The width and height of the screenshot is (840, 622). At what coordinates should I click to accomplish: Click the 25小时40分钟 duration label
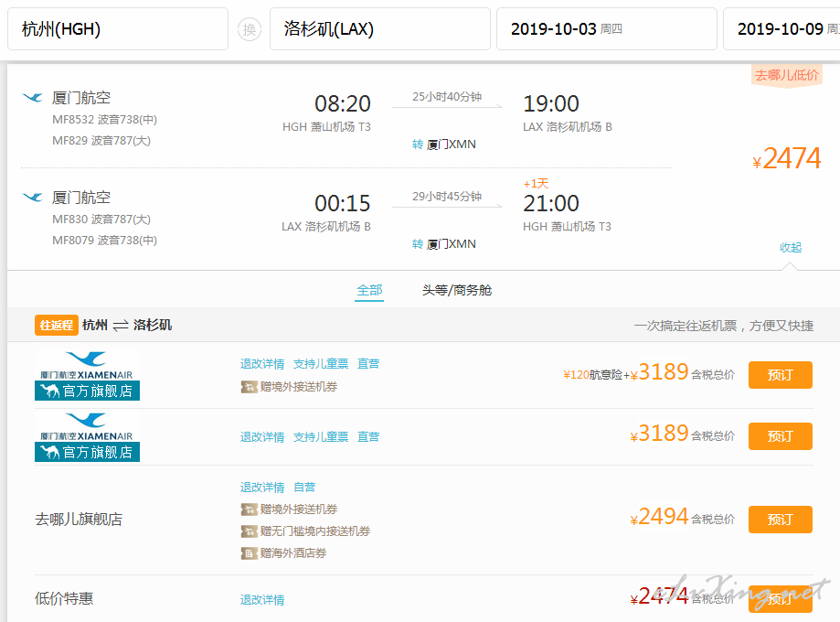click(447, 97)
